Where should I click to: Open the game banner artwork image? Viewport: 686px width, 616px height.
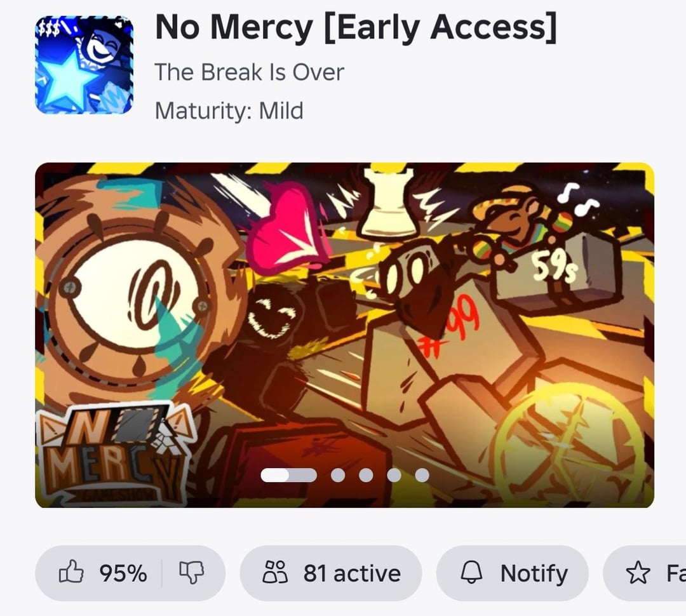click(344, 335)
